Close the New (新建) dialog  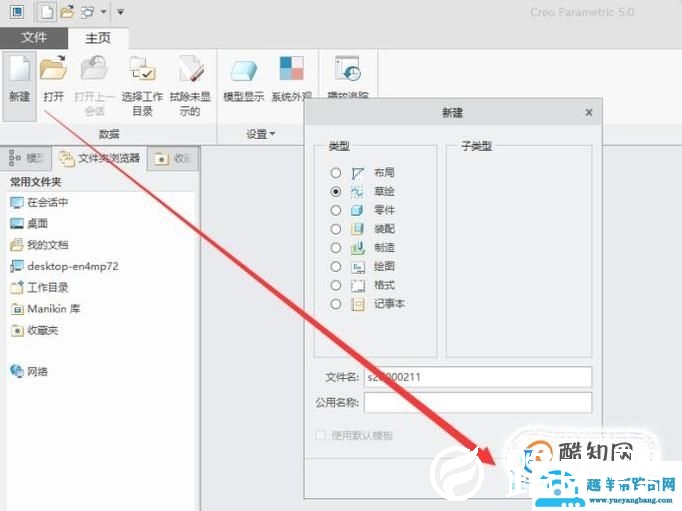589,113
